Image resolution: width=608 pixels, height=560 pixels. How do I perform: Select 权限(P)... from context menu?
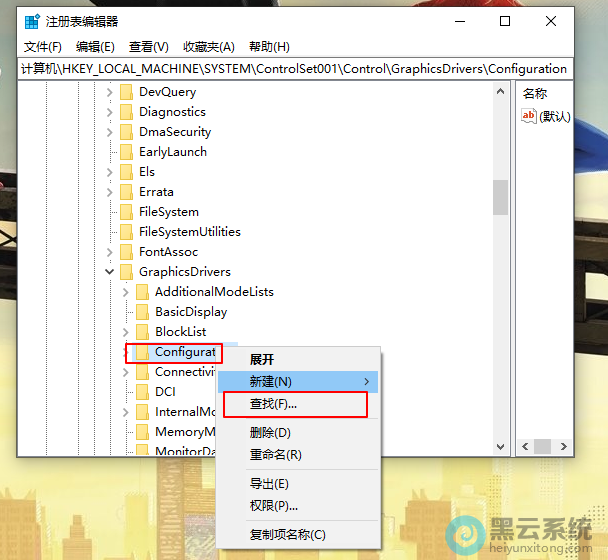[274, 506]
